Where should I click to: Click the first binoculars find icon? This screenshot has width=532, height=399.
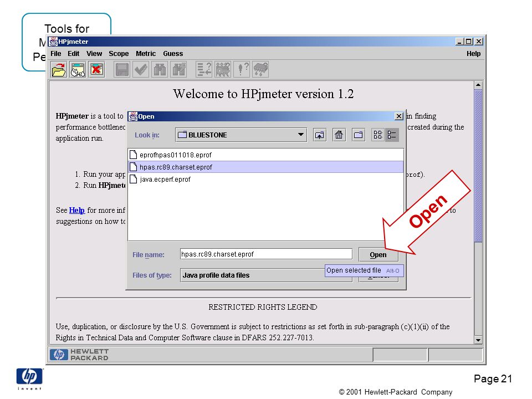160,70
